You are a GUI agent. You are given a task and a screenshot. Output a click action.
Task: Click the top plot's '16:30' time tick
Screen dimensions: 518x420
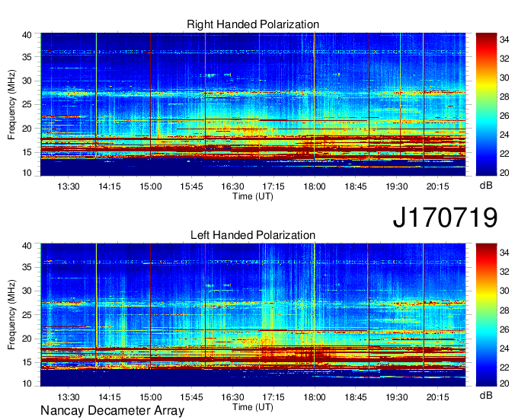point(232,186)
